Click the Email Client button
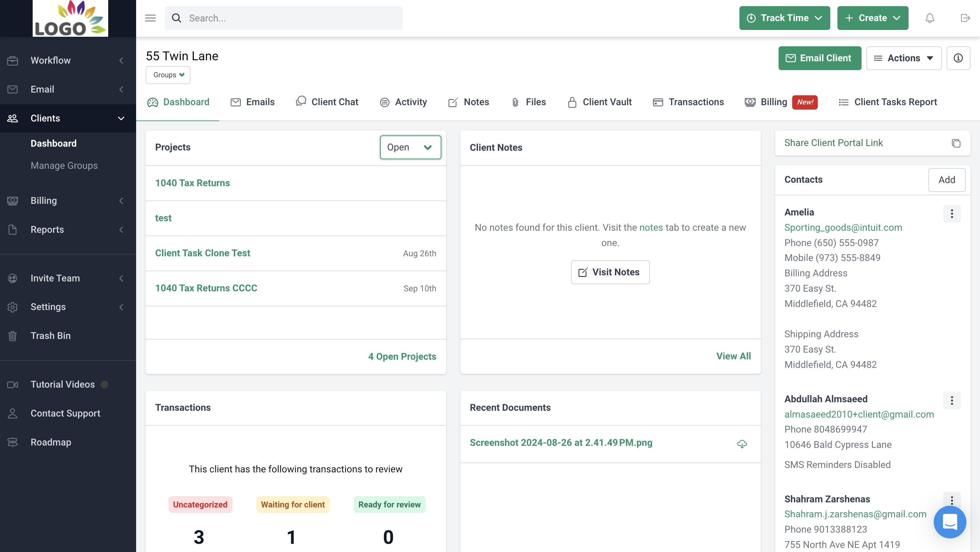980x552 pixels. 819,58
